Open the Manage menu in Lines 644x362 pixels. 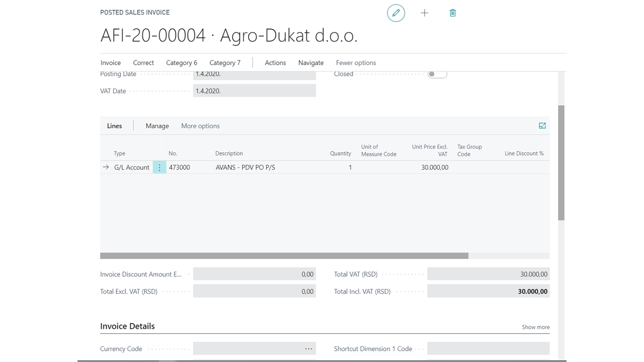coord(157,126)
